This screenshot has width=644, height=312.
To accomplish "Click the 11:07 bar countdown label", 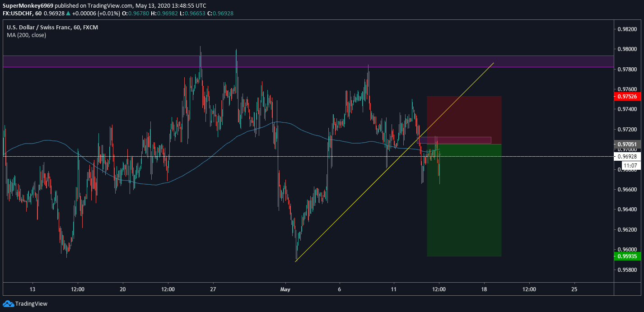I will pyautogui.click(x=630, y=166).
